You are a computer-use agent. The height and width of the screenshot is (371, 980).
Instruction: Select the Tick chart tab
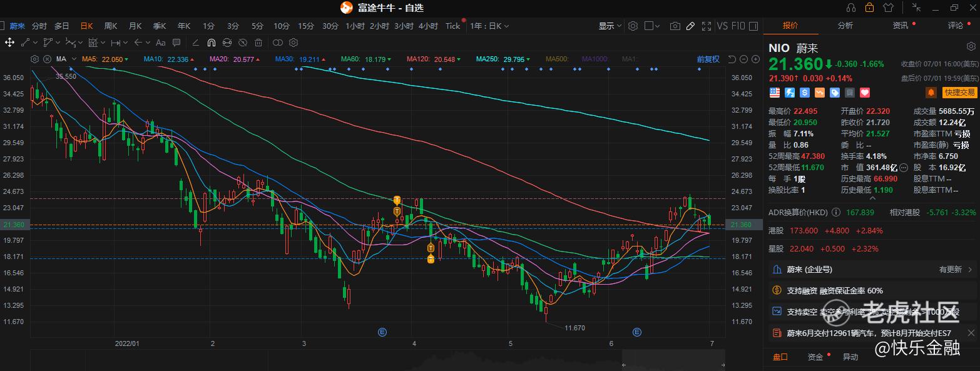click(452, 26)
